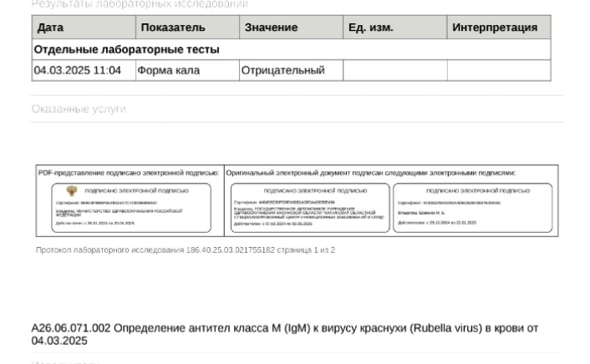Viewport: 590px width, 364px height.
Task: Click the 'Результаты лабораторных исследований' heading
Action: (140, 4)
